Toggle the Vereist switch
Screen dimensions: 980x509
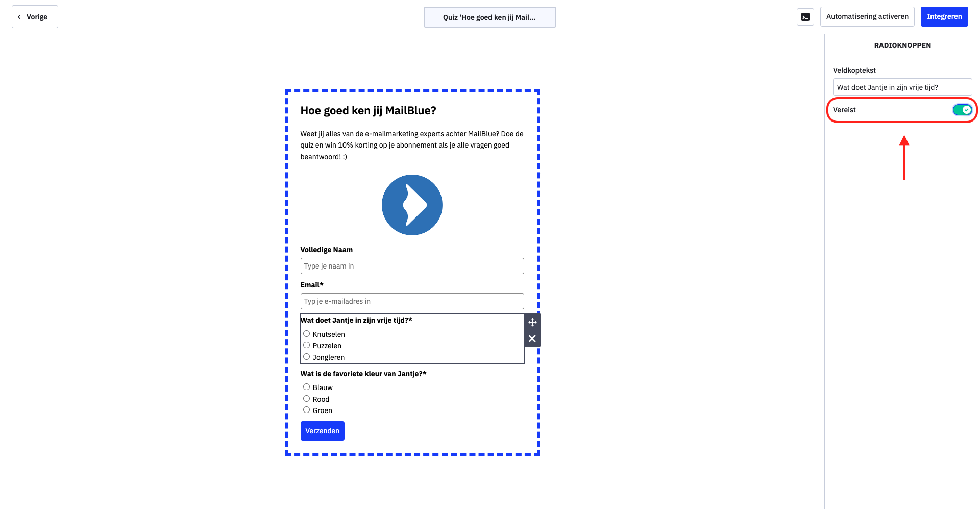[962, 110]
